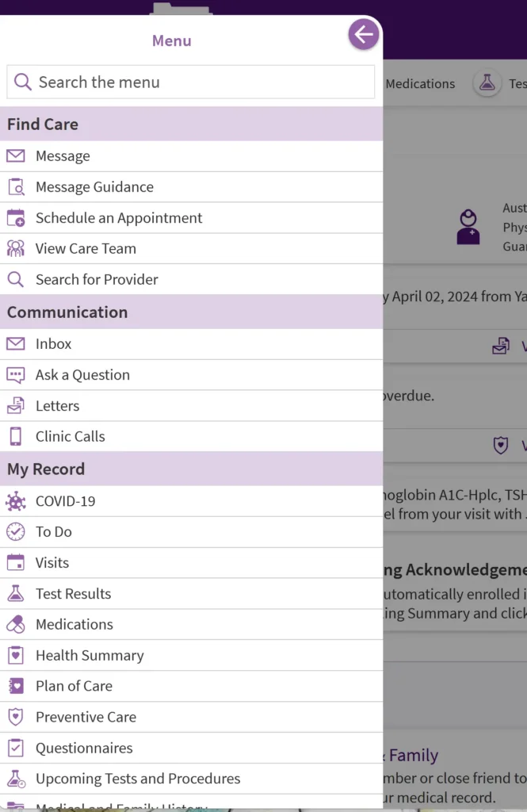Open Health Summary
This screenshot has width=527, height=812.
coord(192,655)
